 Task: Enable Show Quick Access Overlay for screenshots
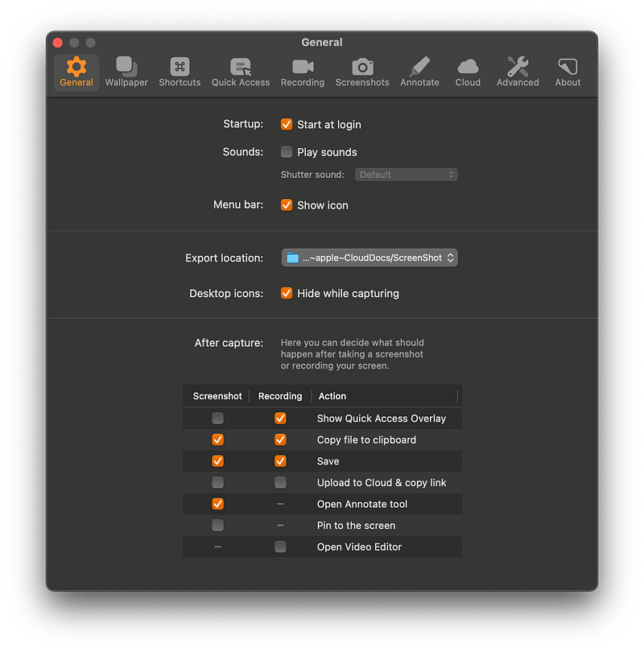[217, 418]
